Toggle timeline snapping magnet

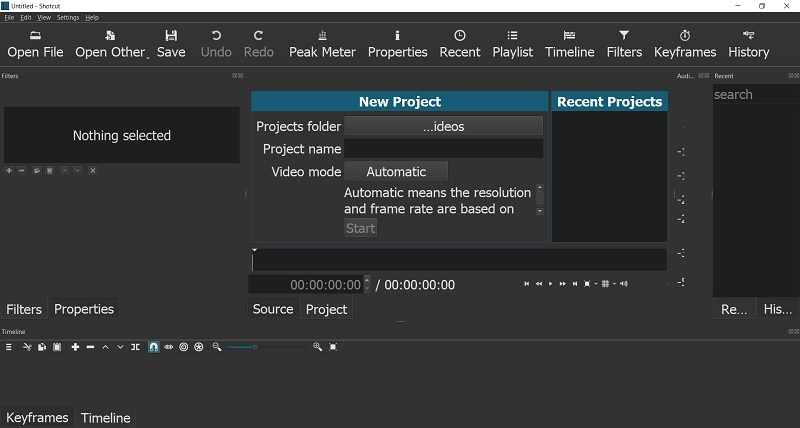tap(153, 347)
